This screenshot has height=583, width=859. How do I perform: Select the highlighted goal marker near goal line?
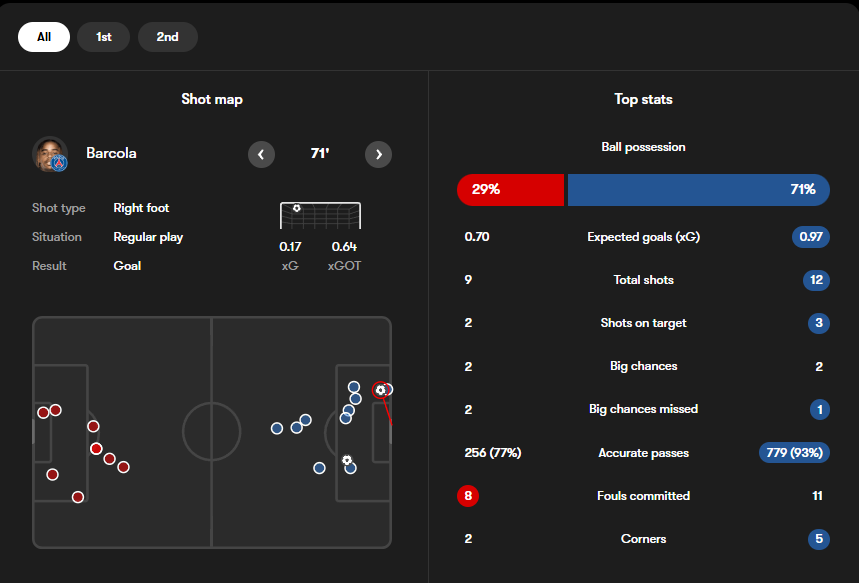pyautogui.click(x=380, y=390)
